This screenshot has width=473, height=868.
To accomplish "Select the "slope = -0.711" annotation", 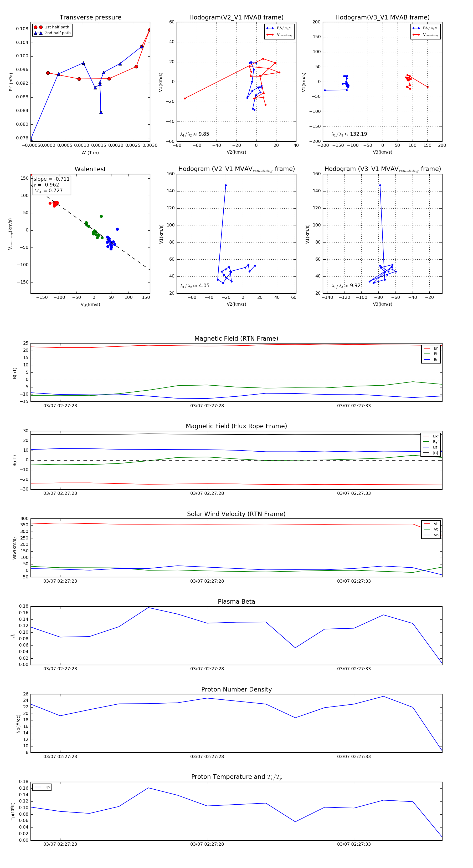I will (52, 179).
